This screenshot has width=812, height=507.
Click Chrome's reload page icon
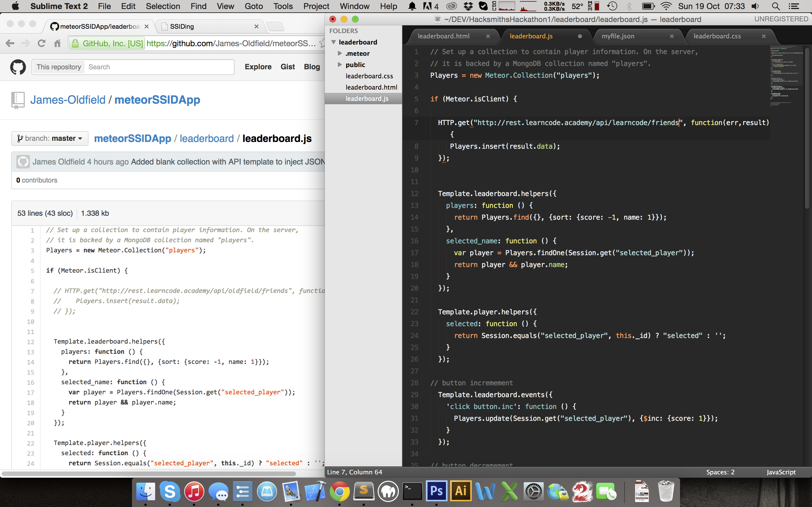[x=41, y=43]
